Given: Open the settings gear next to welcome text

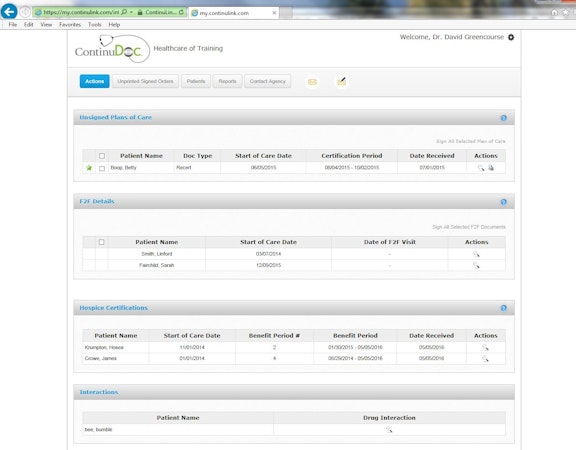Looking at the screenshot, I should pyautogui.click(x=511, y=37).
